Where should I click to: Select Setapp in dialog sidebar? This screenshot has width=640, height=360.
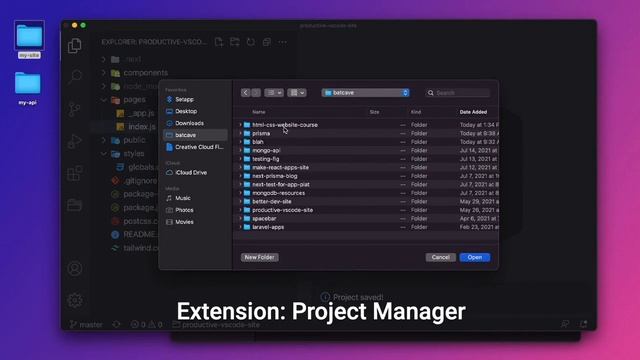click(195, 99)
